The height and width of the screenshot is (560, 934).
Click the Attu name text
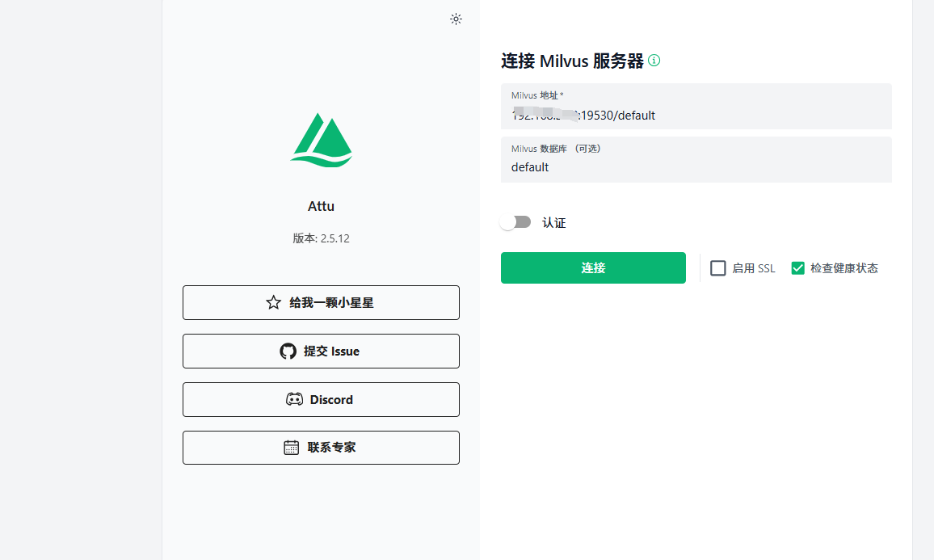321,206
